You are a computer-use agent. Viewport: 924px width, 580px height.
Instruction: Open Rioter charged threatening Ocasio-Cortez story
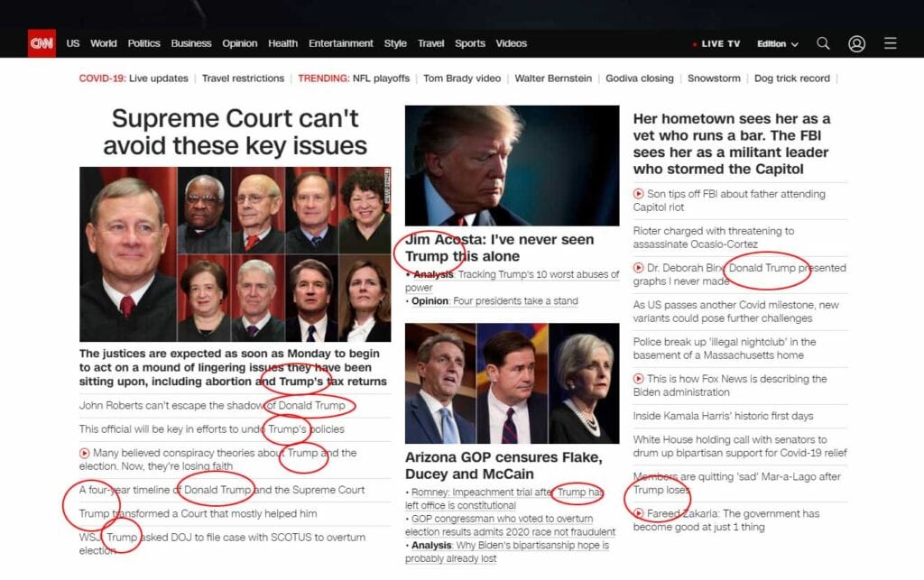pos(714,237)
